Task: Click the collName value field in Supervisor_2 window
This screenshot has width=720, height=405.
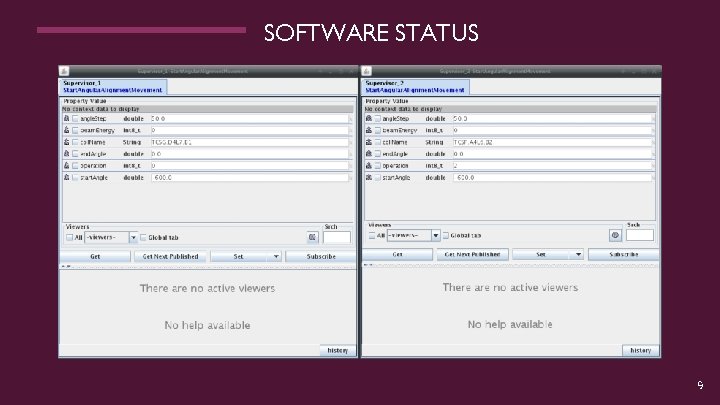Action: 552,142
